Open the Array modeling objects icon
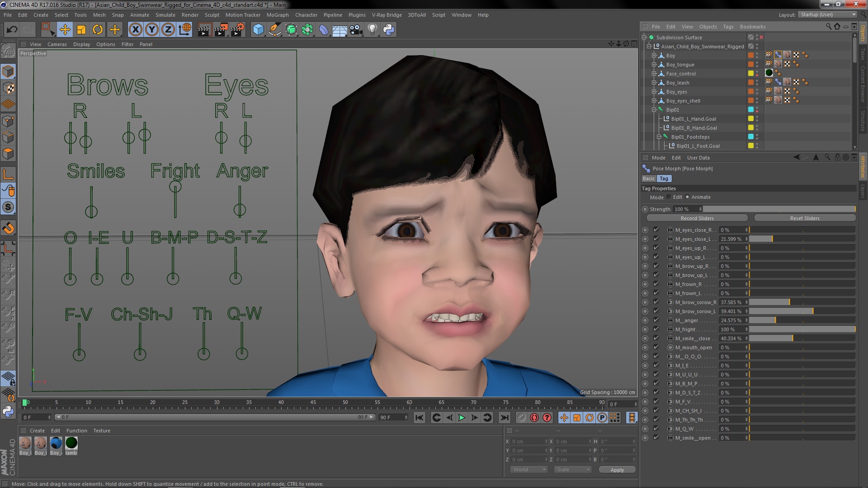This screenshot has width=868, height=488. (307, 30)
